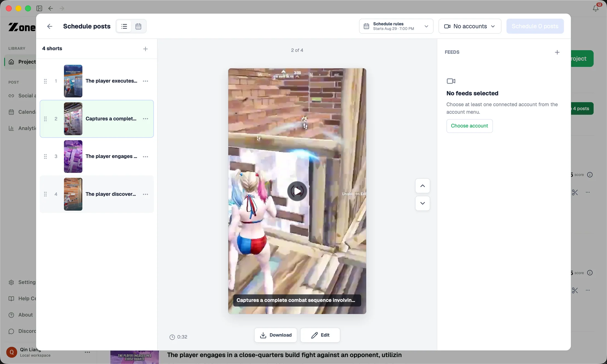Navigate forward in the title bar
The image size is (607, 364).
tap(62, 8)
